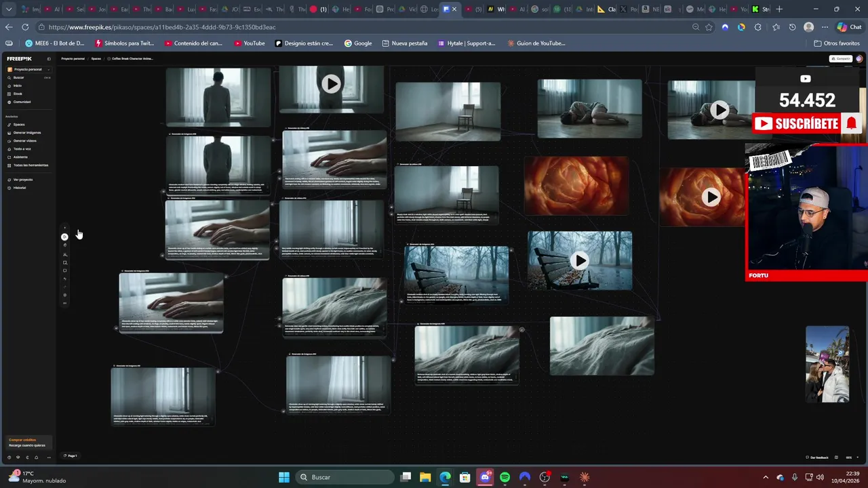Click Dar feedback at the bottom
868x488 pixels.
tap(817, 457)
